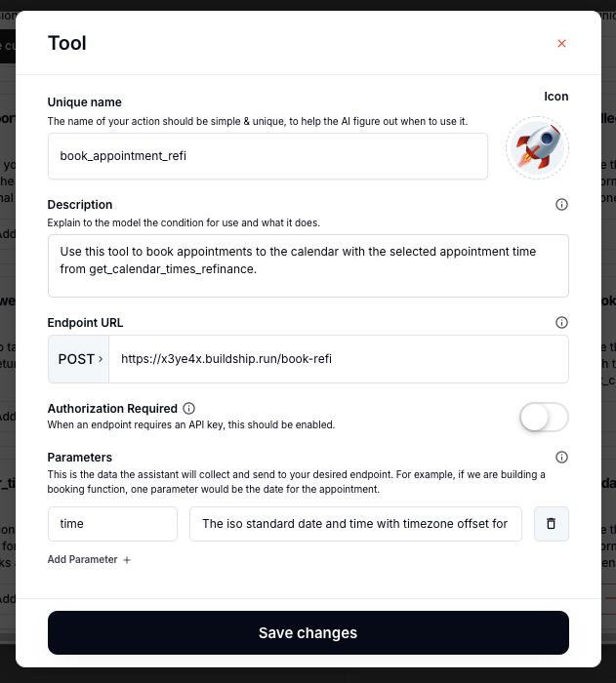
Task: Click the 'Authorization Required' label text
Action: [112, 409]
